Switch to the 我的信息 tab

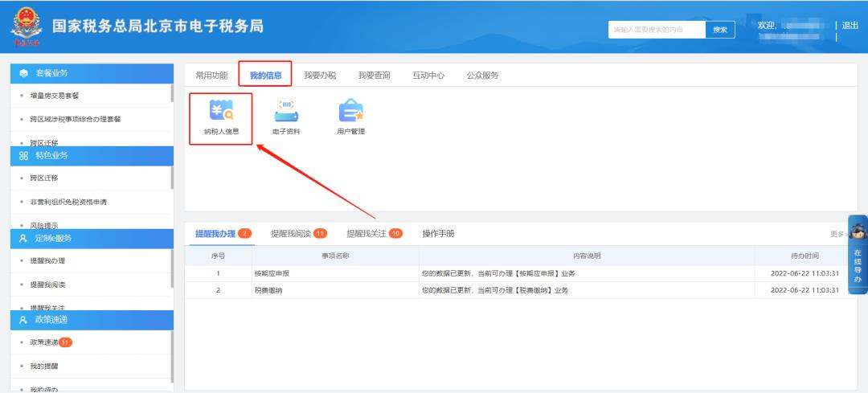pos(266,76)
